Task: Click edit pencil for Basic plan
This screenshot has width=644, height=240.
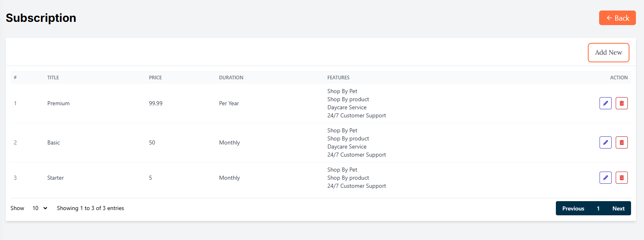Action: 605,142
